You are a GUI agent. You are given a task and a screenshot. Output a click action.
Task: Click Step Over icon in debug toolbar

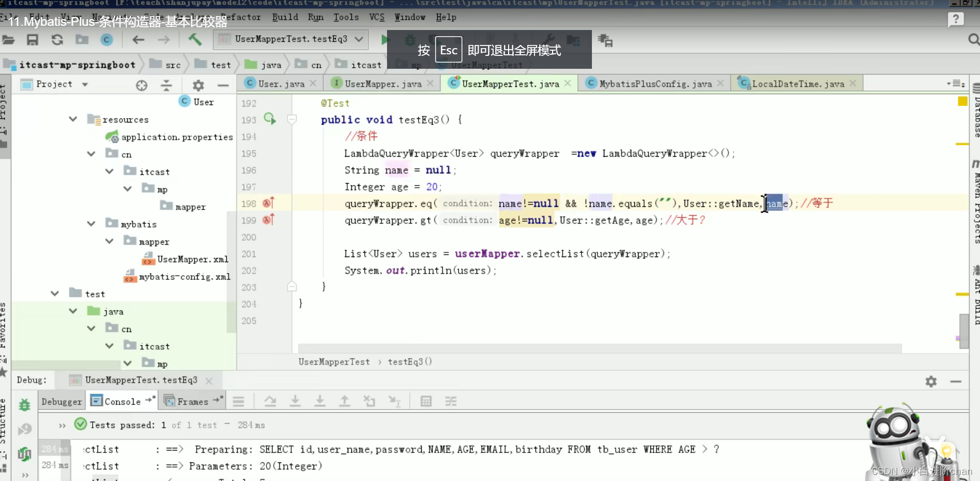(270, 401)
